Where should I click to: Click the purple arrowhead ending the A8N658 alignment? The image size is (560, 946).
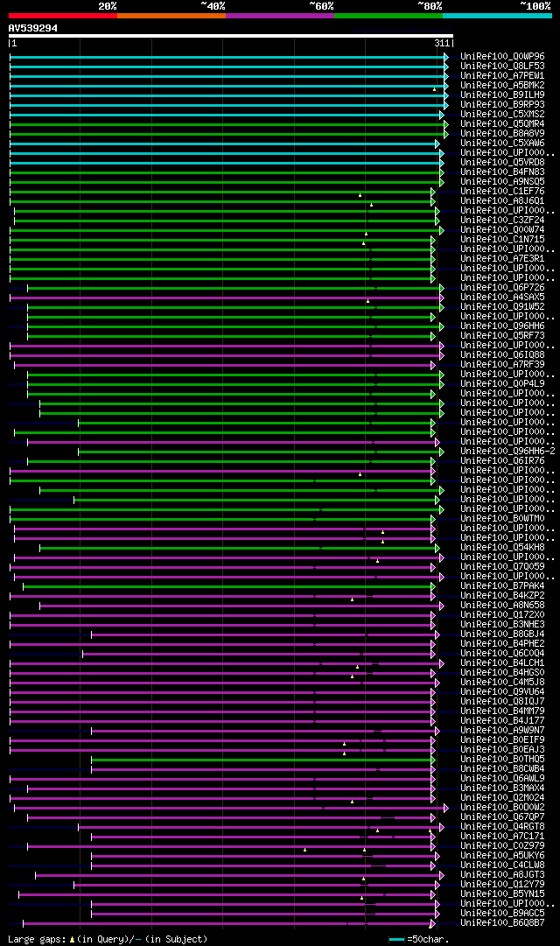pyautogui.click(x=442, y=606)
